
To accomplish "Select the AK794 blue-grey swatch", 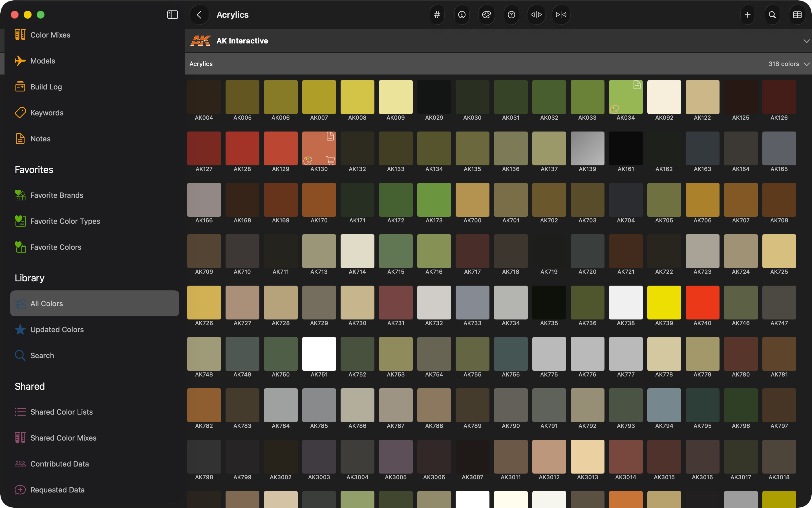I will [x=664, y=405].
